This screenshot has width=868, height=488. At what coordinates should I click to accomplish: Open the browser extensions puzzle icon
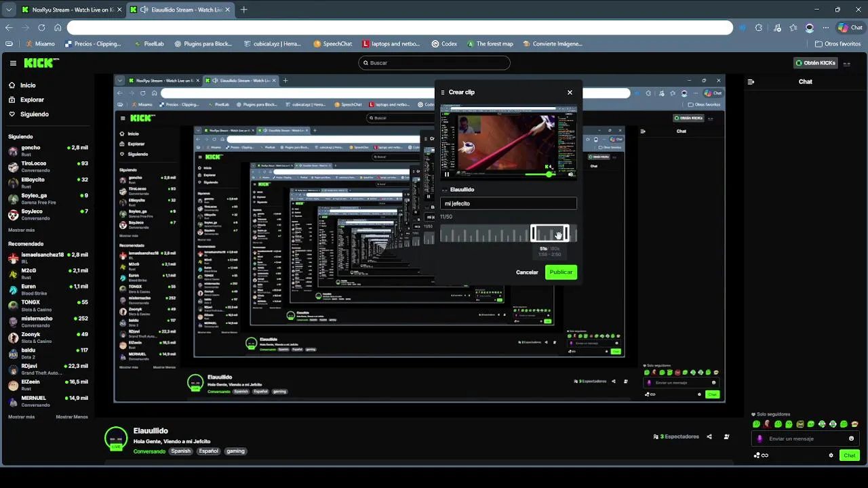(x=759, y=28)
